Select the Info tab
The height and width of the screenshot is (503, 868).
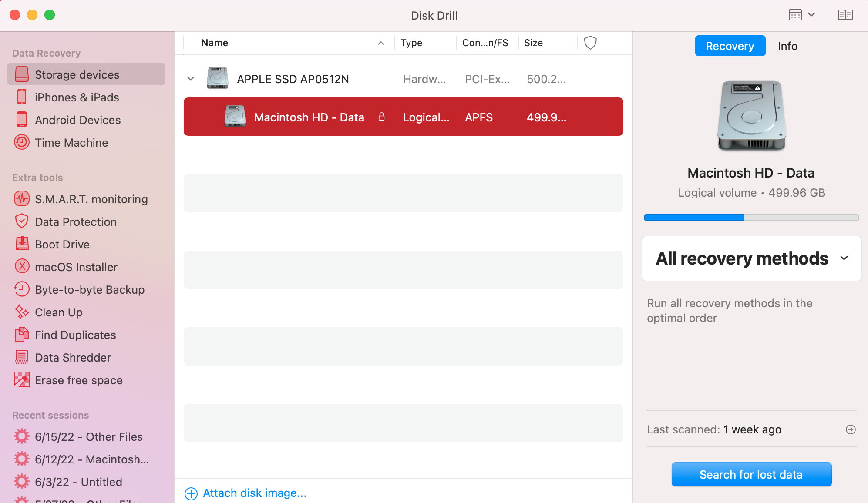[x=787, y=46]
